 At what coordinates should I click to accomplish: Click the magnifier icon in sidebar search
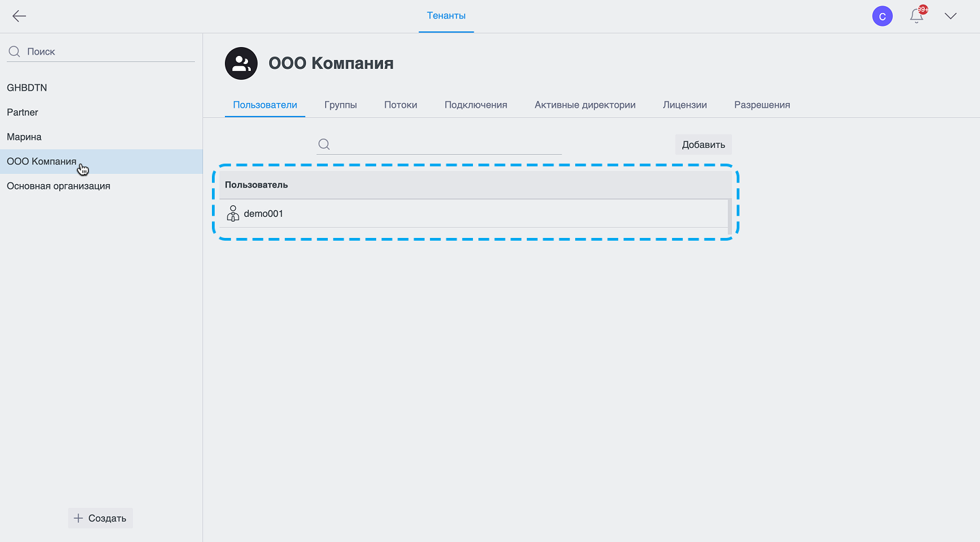pyautogui.click(x=14, y=52)
